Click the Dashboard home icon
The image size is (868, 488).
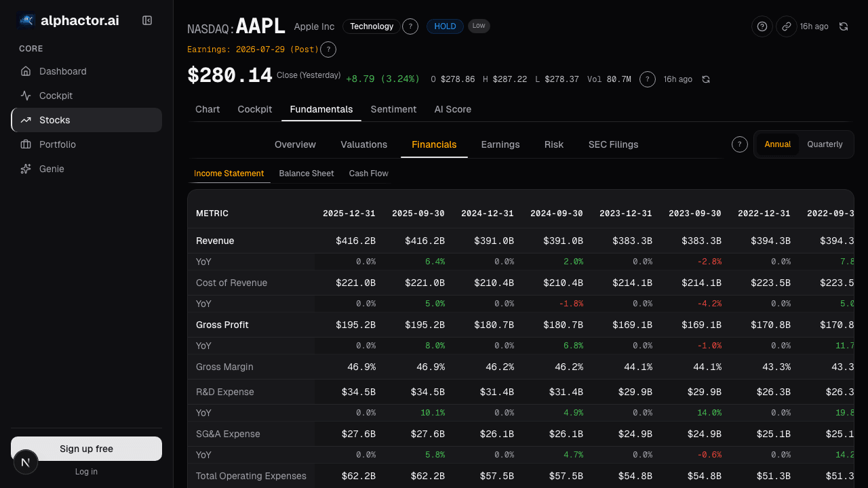point(26,71)
